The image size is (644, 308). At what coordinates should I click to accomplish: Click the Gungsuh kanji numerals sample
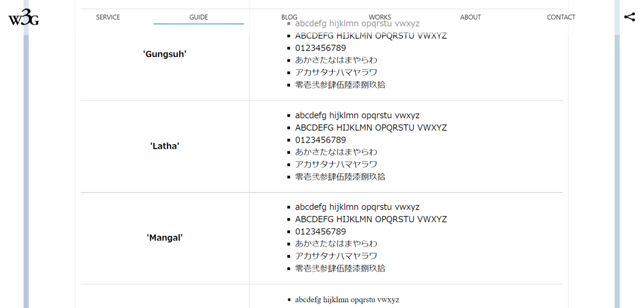(x=340, y=85)
